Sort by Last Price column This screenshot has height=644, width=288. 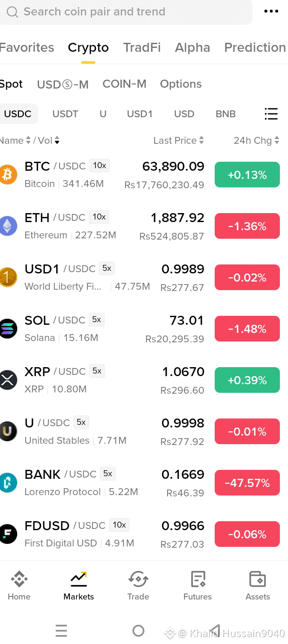click(x=179, y=140)
